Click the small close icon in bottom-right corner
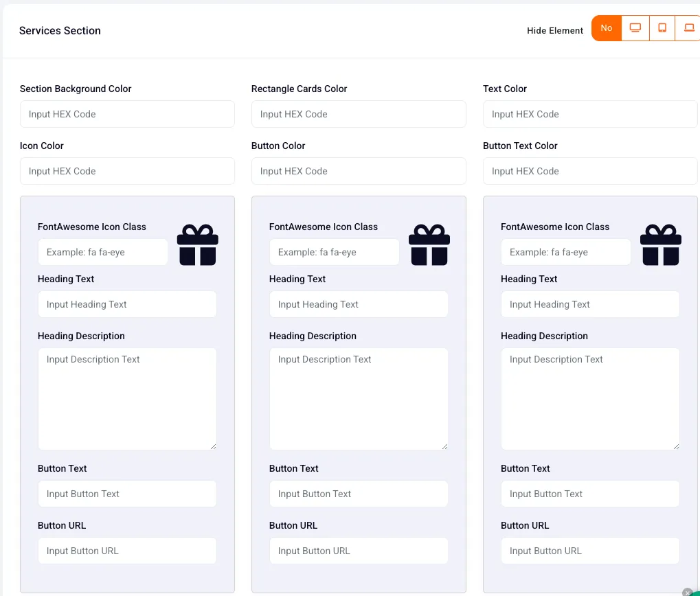700x596 pixels. pyautogui.click(x=688, y=593)
